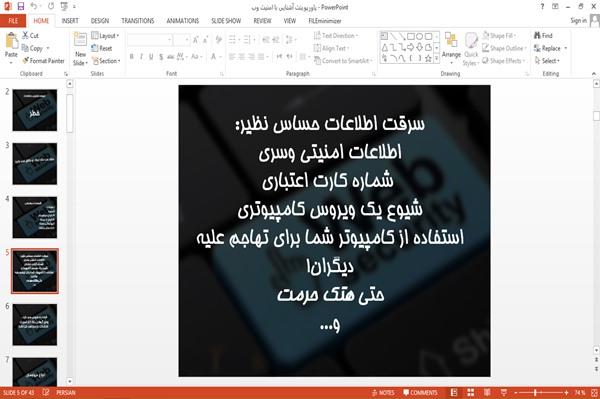
Task: Switch to the ANIMATIONS tab
Action: tap(183, 21)
